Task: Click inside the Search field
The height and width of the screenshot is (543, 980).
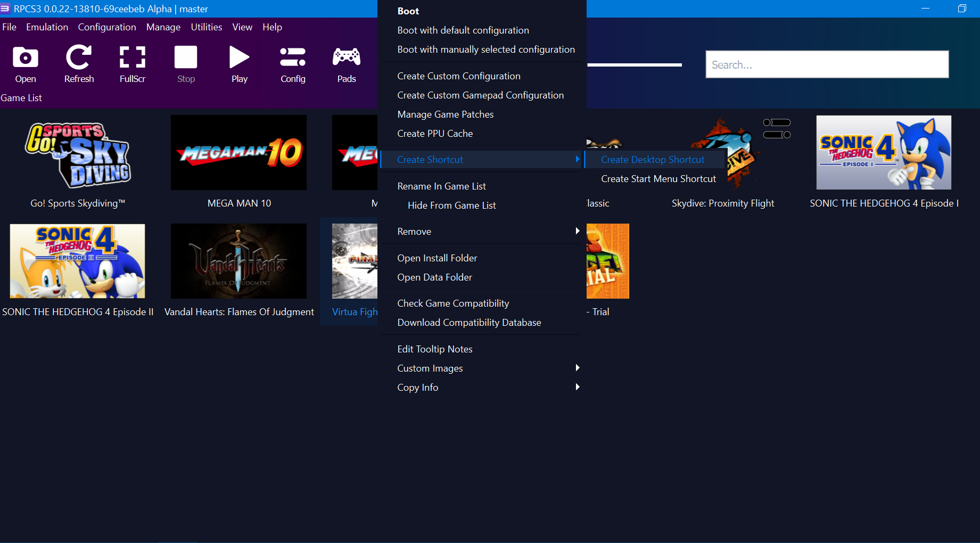Action: point(827,64)
